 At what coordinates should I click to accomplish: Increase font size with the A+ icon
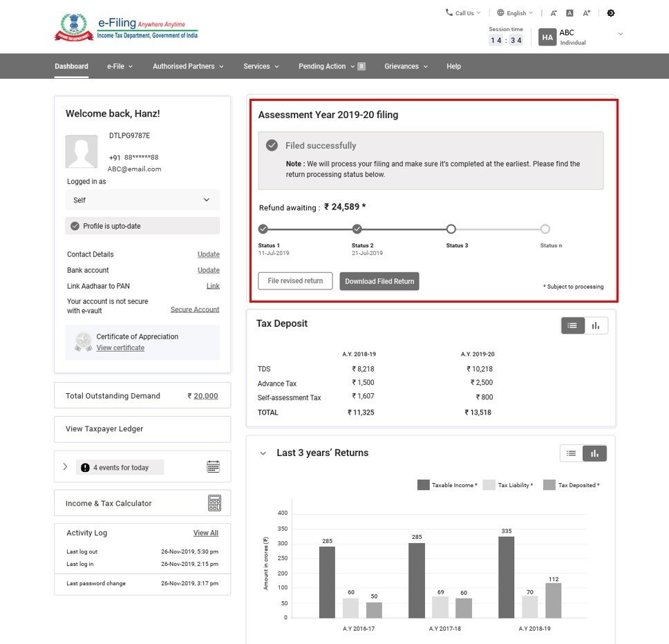click(586, 13)
